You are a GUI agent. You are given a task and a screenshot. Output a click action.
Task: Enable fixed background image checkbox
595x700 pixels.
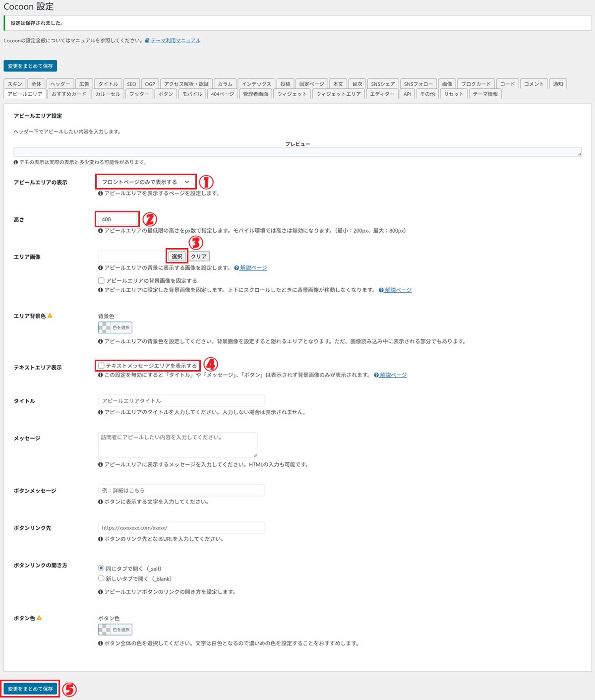102,281
